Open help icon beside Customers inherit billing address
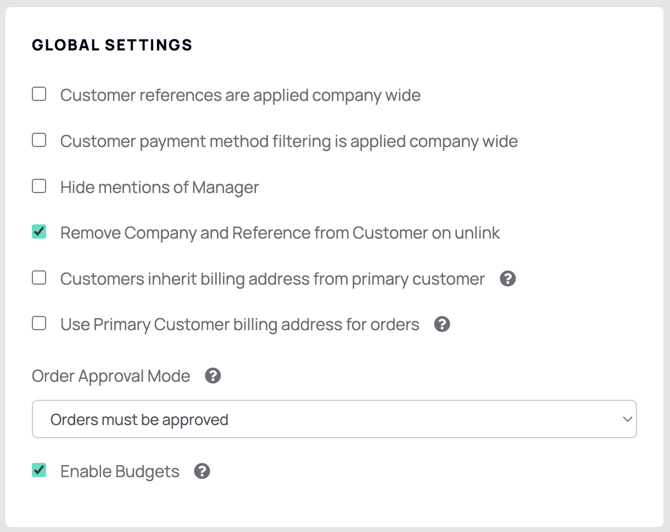The height and width of the screenshot is (532, 670). (508, 279)
